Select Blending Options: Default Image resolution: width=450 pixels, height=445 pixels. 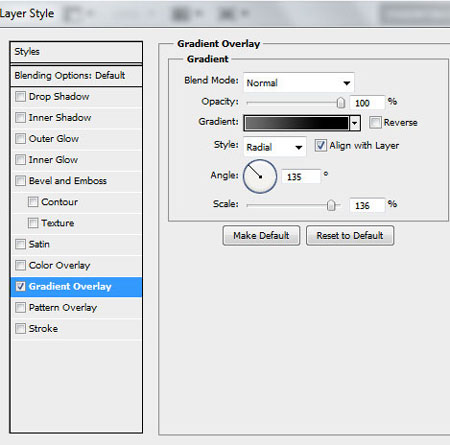76,76
